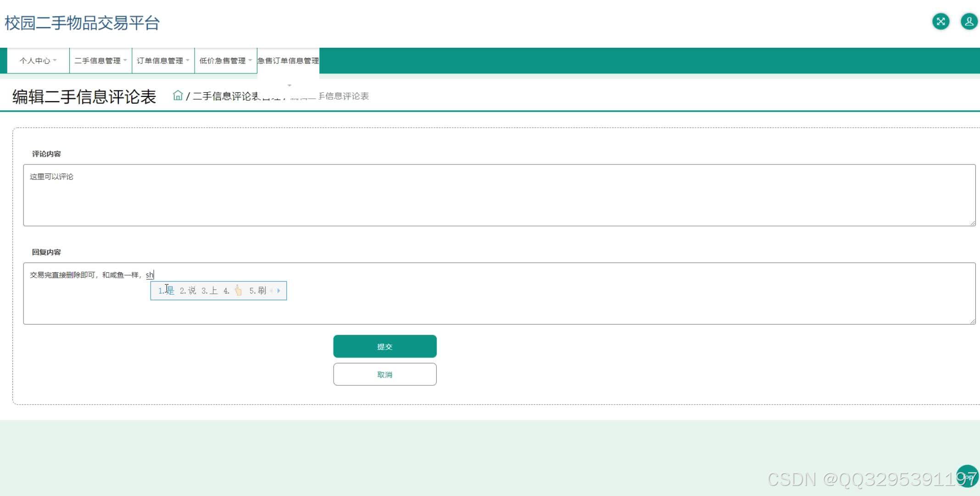Click the 提交 submit button

385,346
